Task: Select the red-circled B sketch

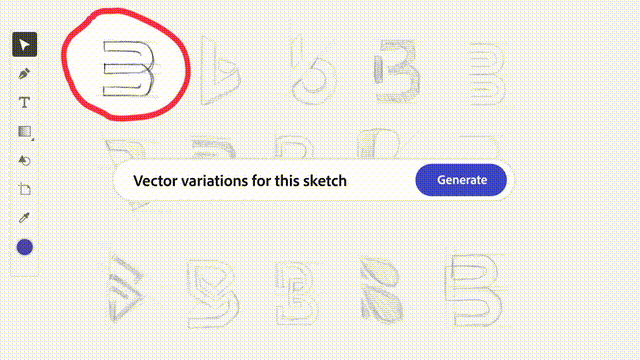Action: point(129,69)
